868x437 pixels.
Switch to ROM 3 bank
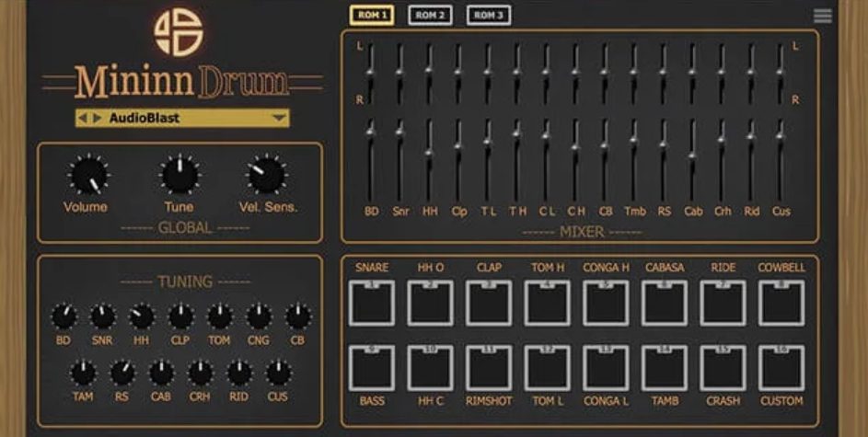point(489,15)
